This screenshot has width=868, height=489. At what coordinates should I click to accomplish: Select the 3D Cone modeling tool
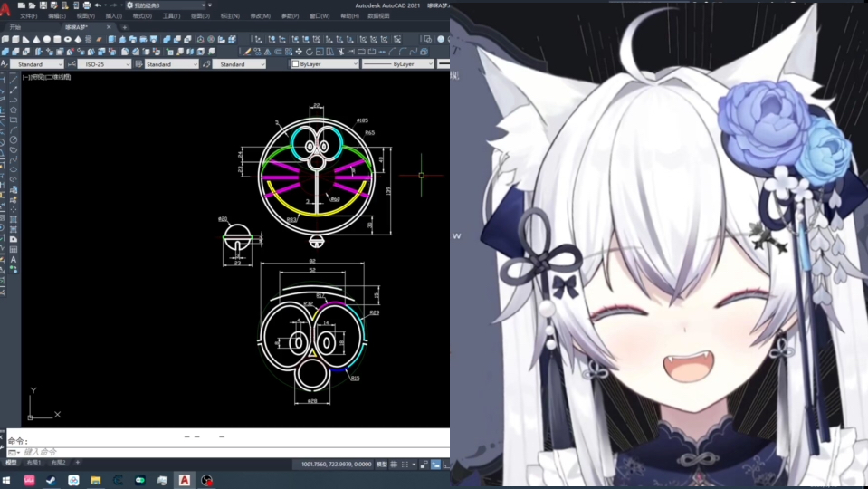pos(36,39)
